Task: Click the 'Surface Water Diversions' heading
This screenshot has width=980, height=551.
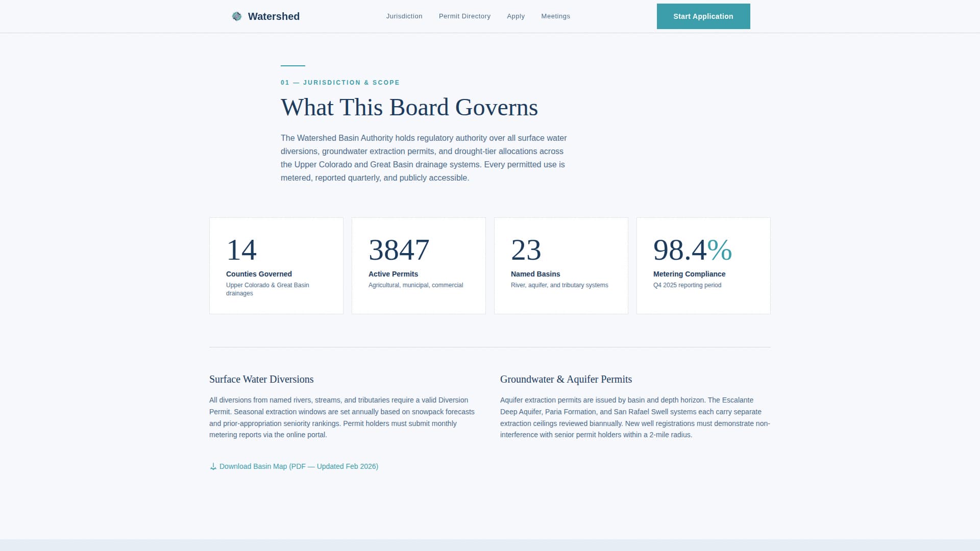Action: [261, 379]
